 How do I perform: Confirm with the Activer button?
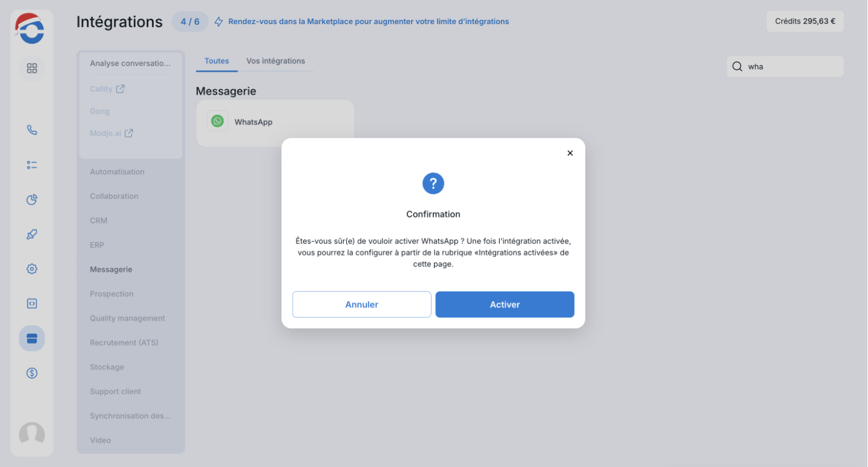[x=505, y=305]
